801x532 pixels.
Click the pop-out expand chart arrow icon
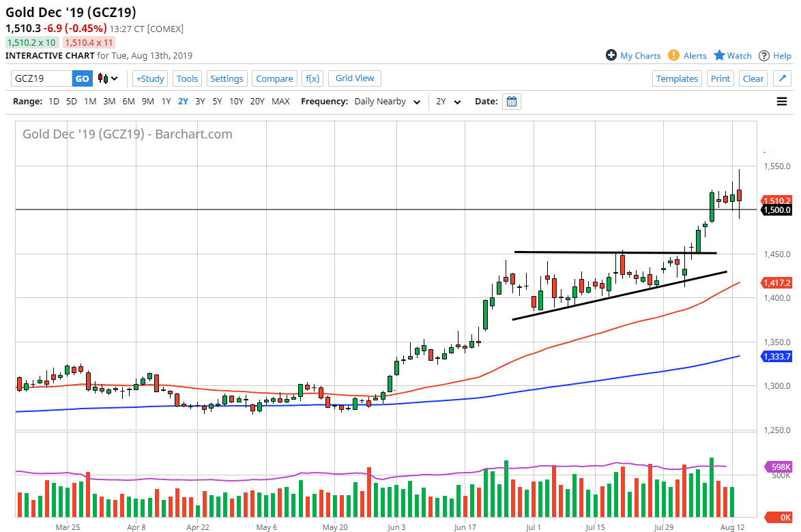tap(783, 78)
